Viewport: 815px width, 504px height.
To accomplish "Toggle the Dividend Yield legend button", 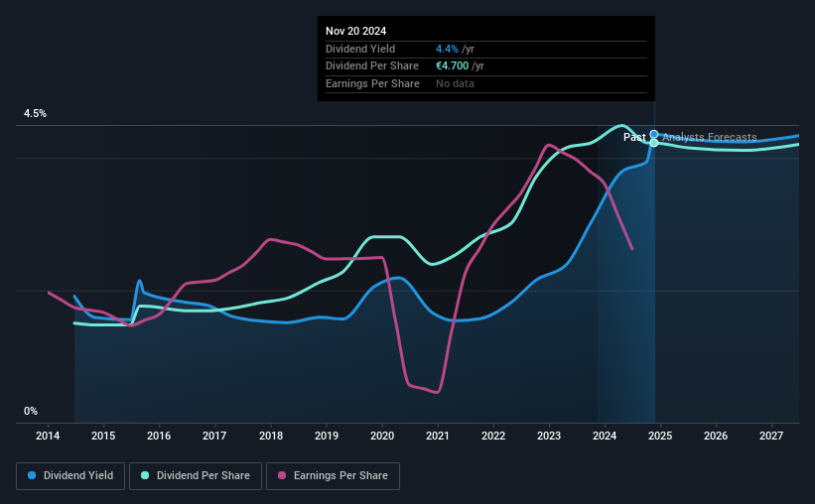I will pyautogui.click(x=70, y=476).
